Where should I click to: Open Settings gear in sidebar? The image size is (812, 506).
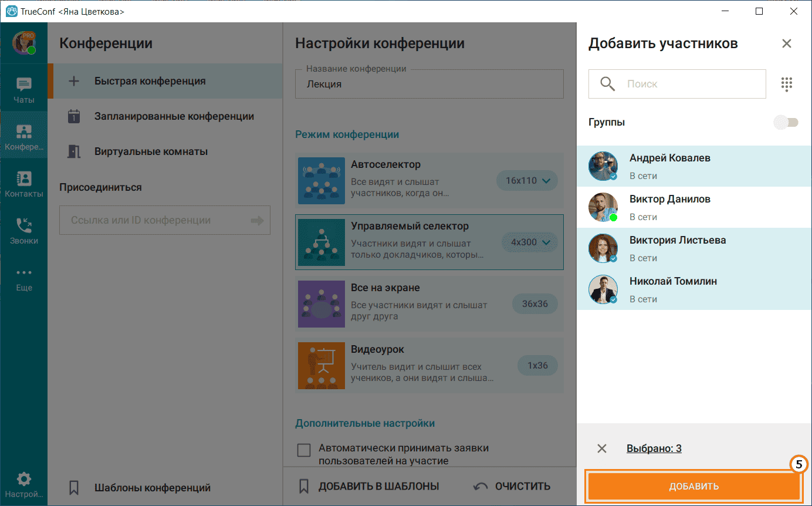[x=23, y=484]
